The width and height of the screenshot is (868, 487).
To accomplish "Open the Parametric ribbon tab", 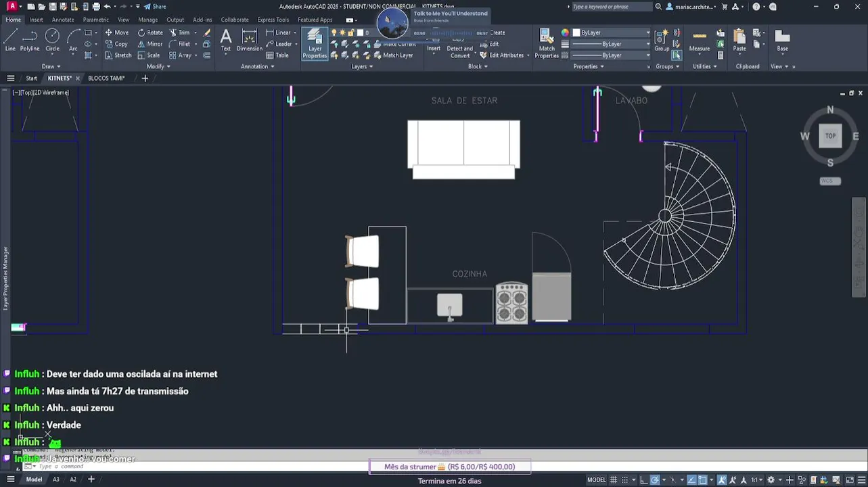I will tap(96, 20).
